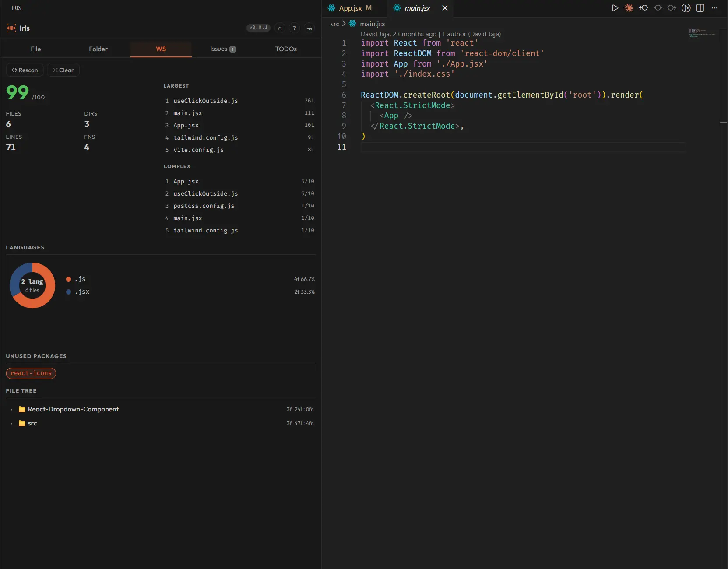Click the languages donut chart

(x=32, y=285)
